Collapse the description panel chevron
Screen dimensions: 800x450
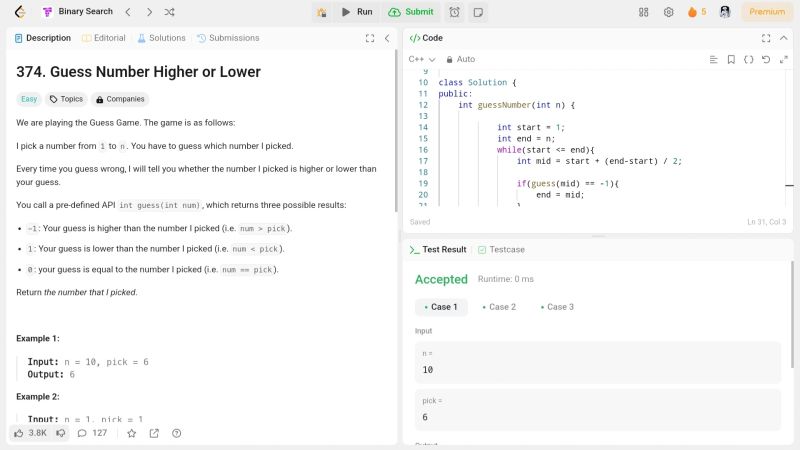[x=387, y=38]
